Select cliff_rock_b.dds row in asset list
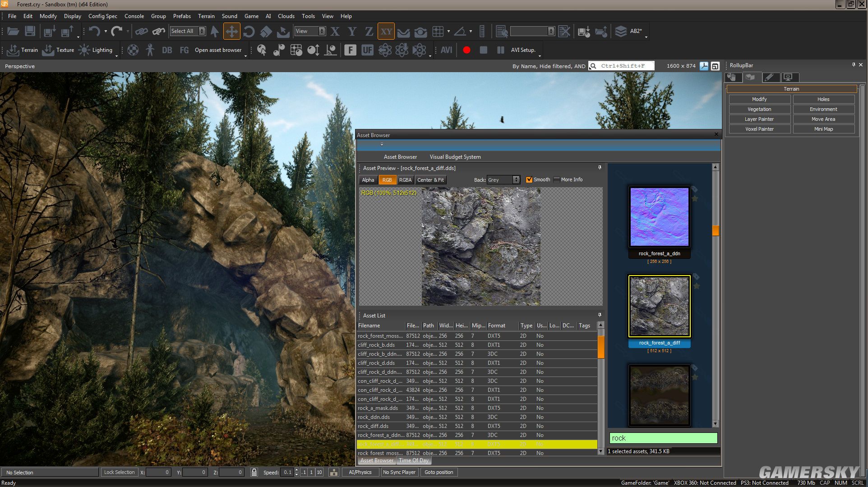 point(477,345)
